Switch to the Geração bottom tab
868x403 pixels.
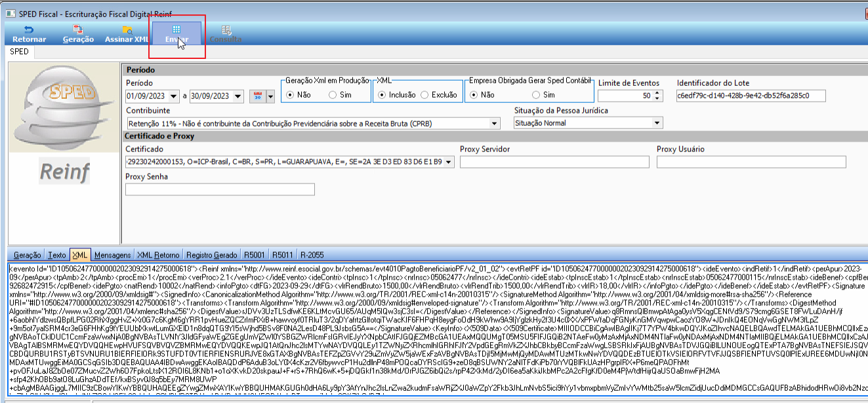tap(27, 255)
